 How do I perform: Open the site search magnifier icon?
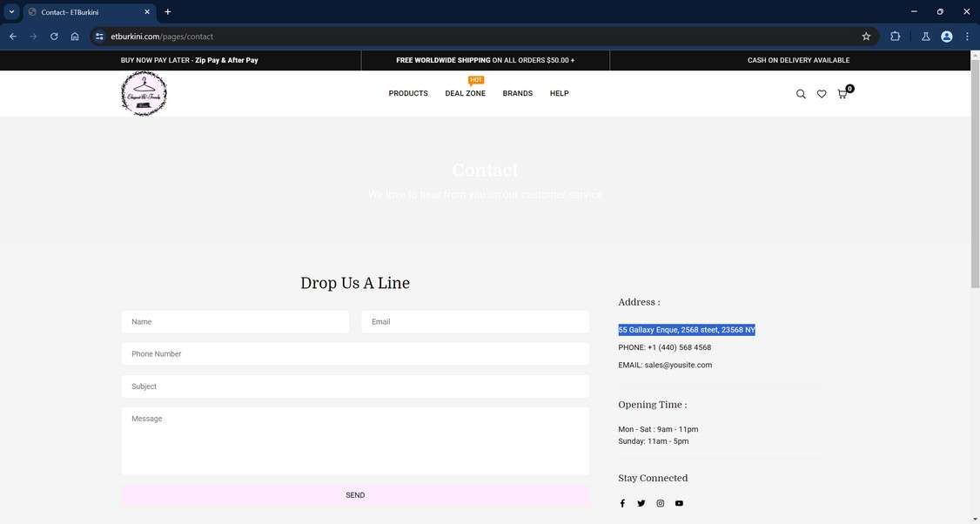point(801,94)
